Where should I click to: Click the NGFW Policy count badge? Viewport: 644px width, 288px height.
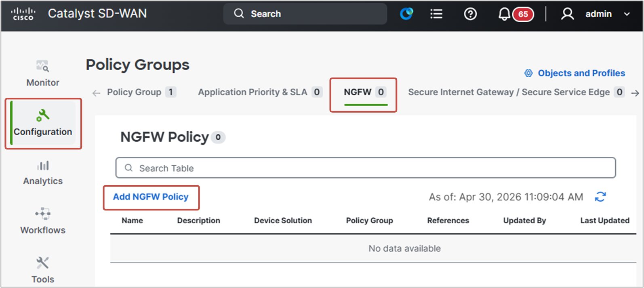click(218, 137)
